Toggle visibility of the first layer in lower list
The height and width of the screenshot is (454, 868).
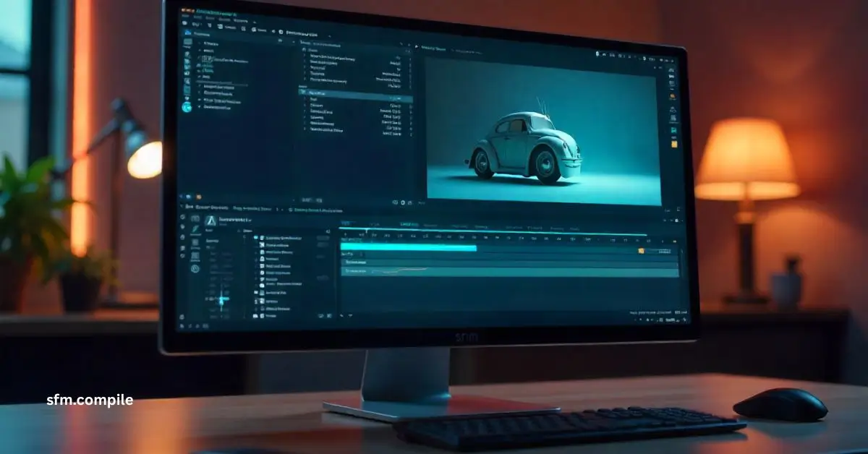(x=256, y=238)
